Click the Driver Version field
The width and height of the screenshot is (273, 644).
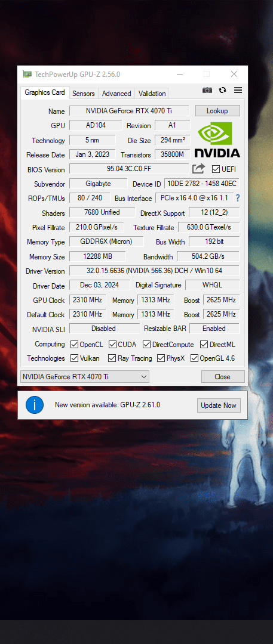coord(154,271)
